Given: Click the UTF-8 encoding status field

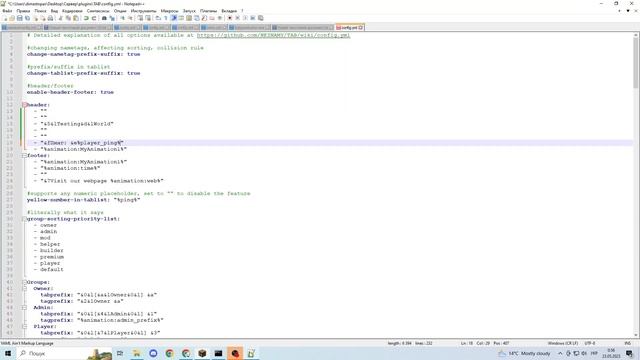Looking at the screenshot, I should click(x=590, y=343).
